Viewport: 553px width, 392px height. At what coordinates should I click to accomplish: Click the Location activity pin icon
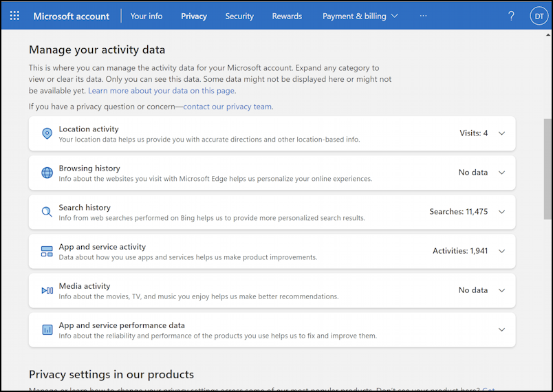[47, 133]
